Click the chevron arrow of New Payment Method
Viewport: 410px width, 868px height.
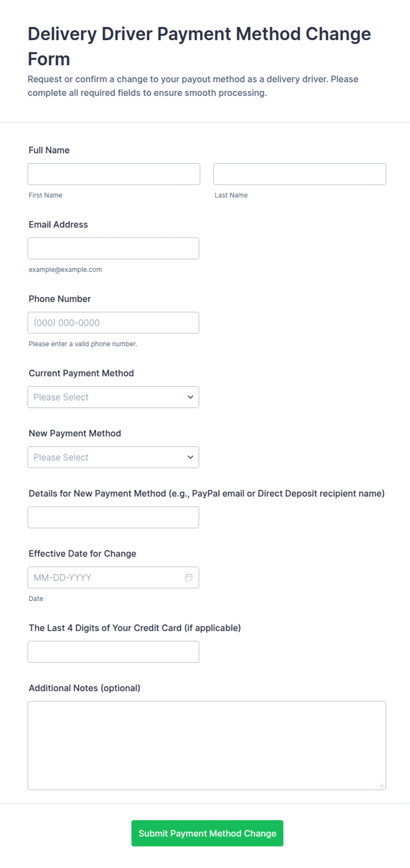click(x=190, y=457)
